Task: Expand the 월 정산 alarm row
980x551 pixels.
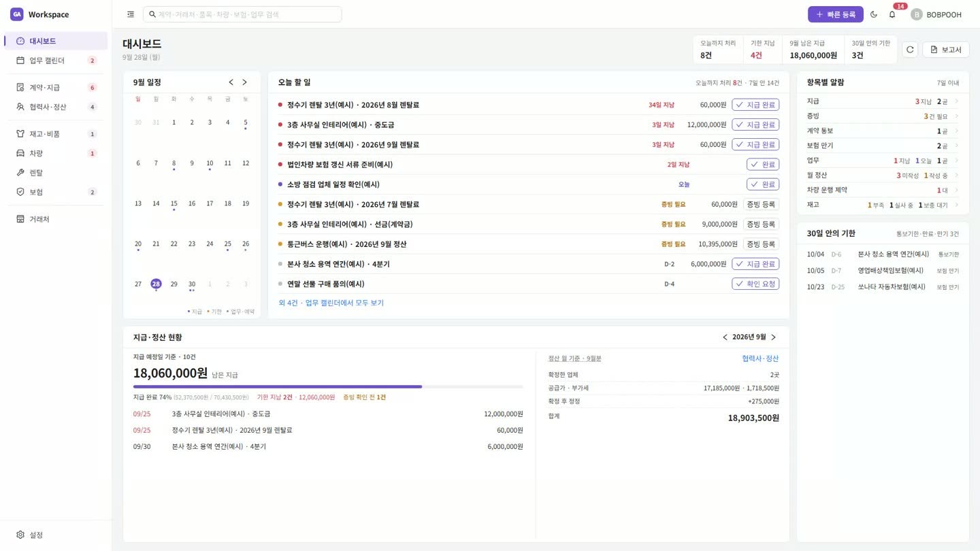Action: [x=883, y=176]
